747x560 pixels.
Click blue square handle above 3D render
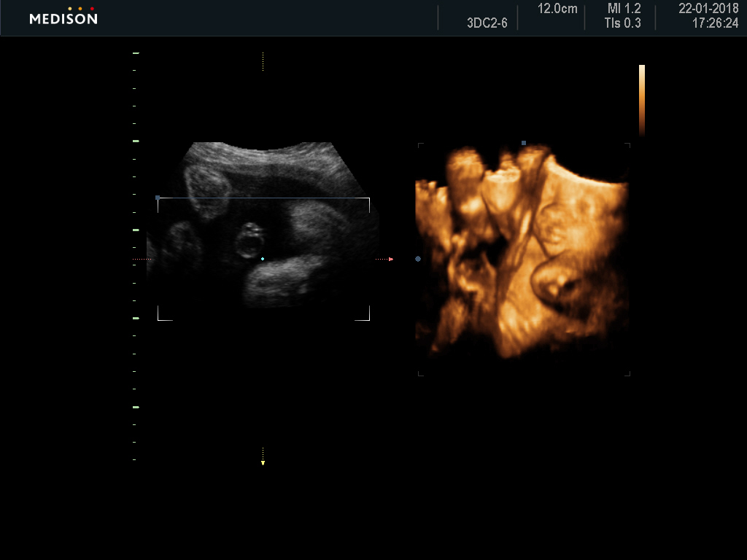(x=524, y=143)
